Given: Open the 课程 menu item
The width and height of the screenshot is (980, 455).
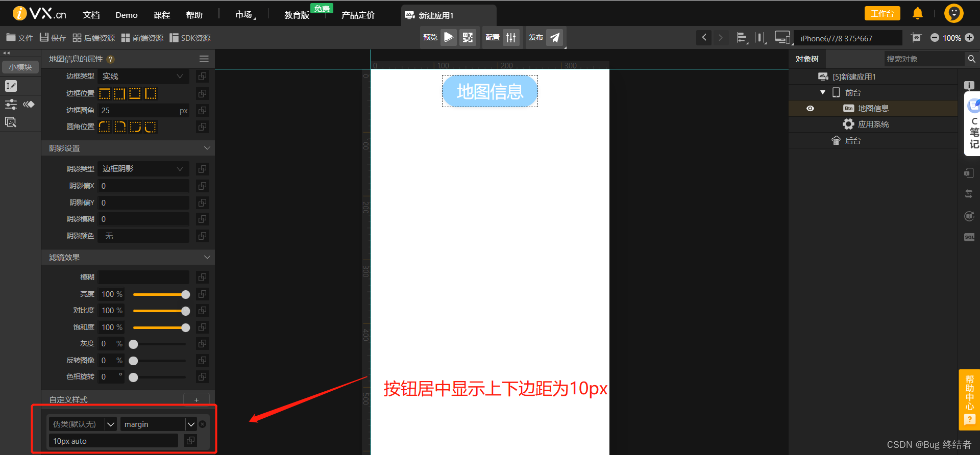Looking at the screenshot, I should click(162, 15).
